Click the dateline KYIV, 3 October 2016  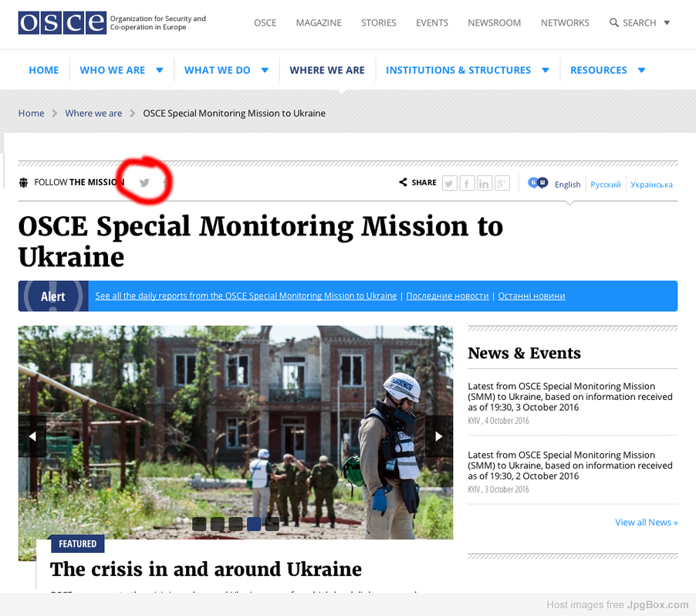pyautogui.click(x=498, y=489)
